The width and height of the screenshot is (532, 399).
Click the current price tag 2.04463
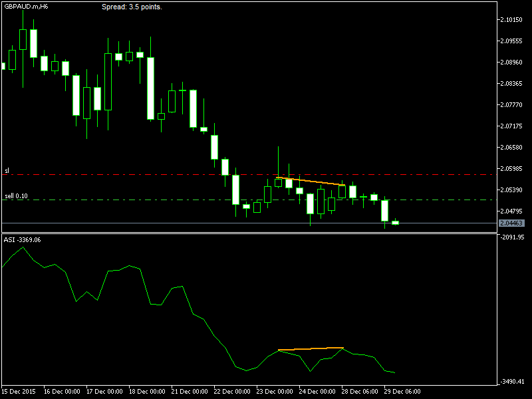click(x=511, y=223)
